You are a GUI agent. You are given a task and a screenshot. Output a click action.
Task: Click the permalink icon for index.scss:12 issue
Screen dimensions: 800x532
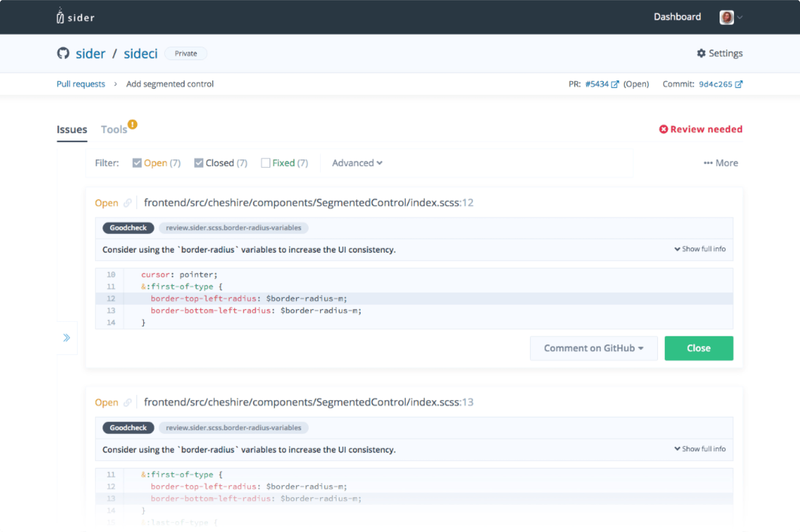pos(128,203)
